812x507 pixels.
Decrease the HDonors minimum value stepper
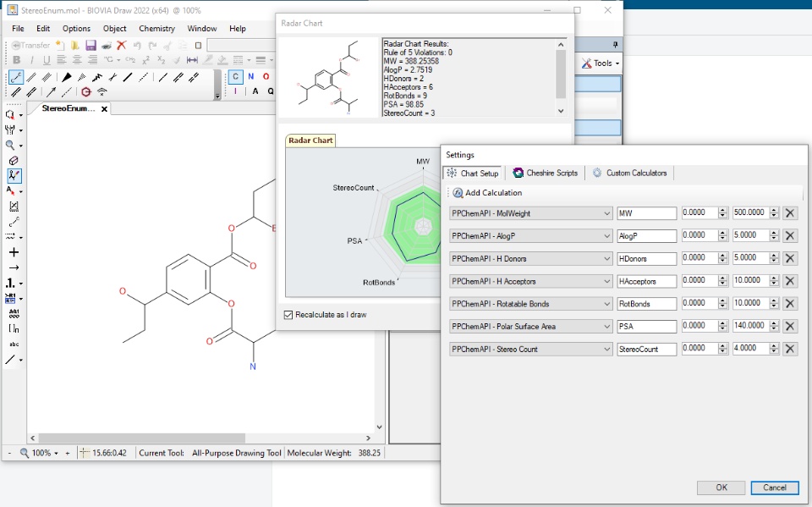723,262
